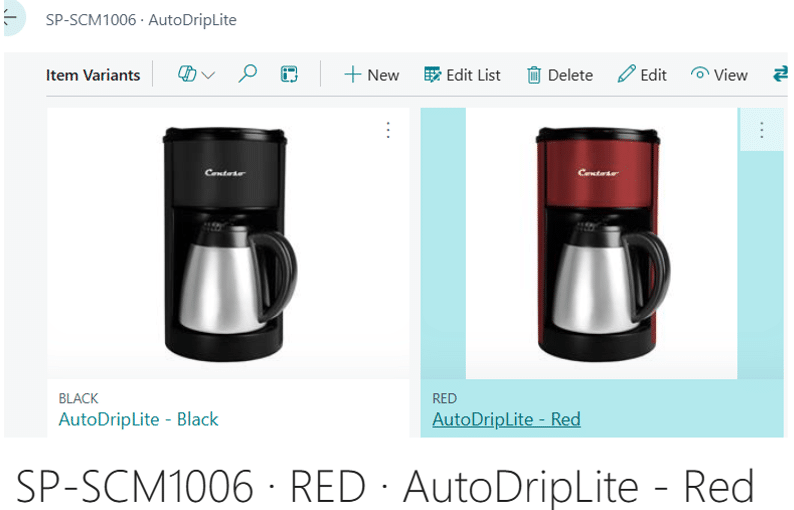The image size is (794, 510).
Task: Delete the selected variant with trash icon
Action: click(560, 75)
